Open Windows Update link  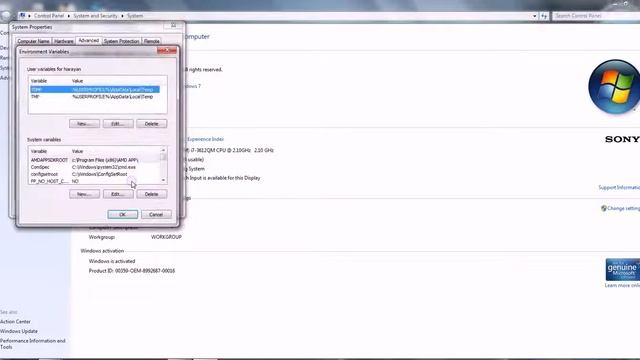point(19,331)
